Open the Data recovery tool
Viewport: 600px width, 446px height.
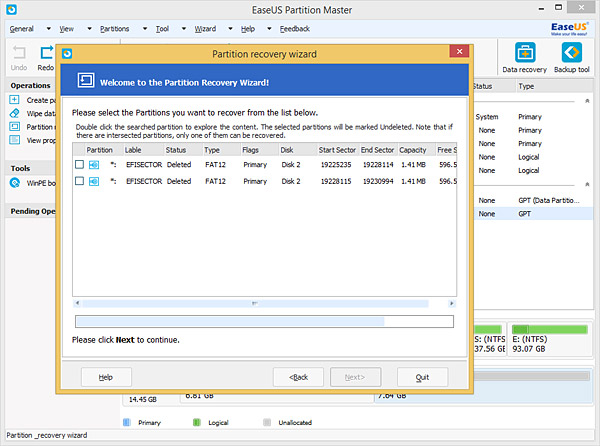525,52
